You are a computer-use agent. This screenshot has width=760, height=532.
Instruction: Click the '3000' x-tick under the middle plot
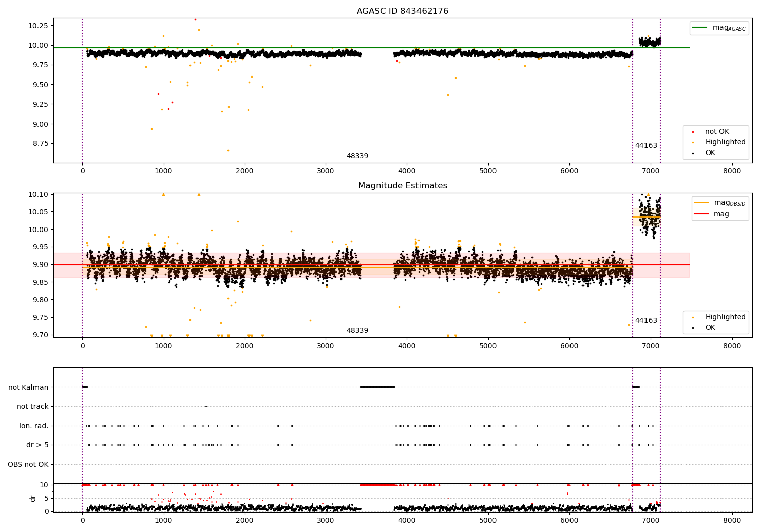[326, 346]
